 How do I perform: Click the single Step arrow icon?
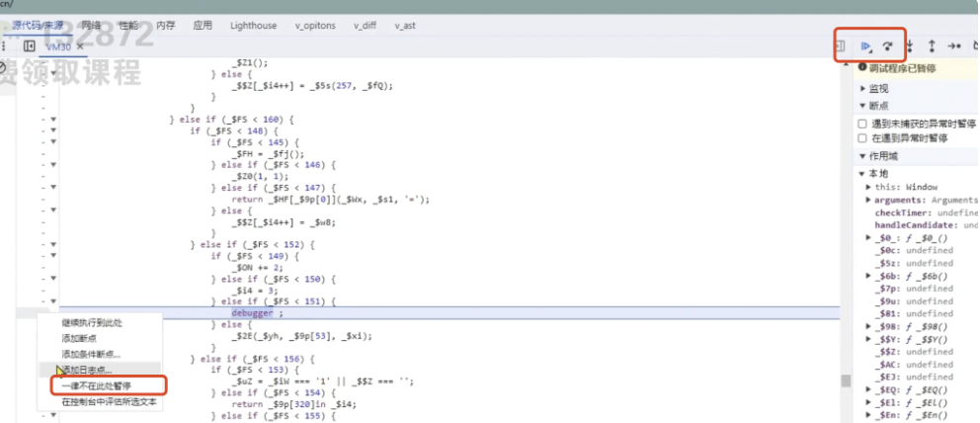pos(953,45)
